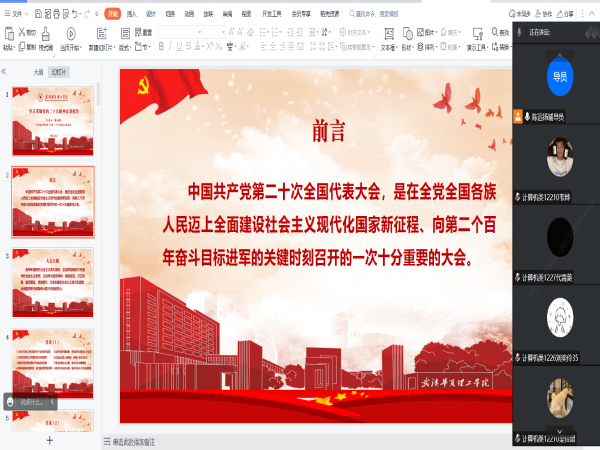Click the Save icon in quick toolbar

click(x=38, y=15)
